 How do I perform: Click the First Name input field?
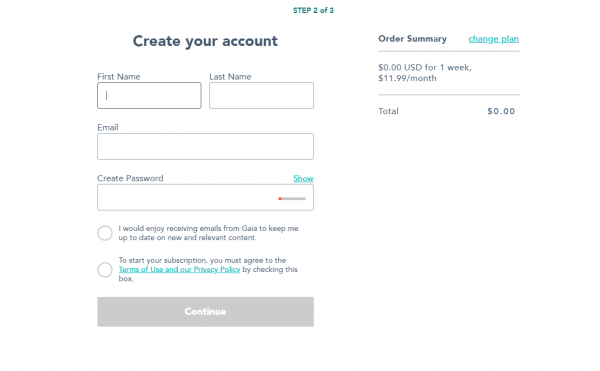click(x=149, y=95)
